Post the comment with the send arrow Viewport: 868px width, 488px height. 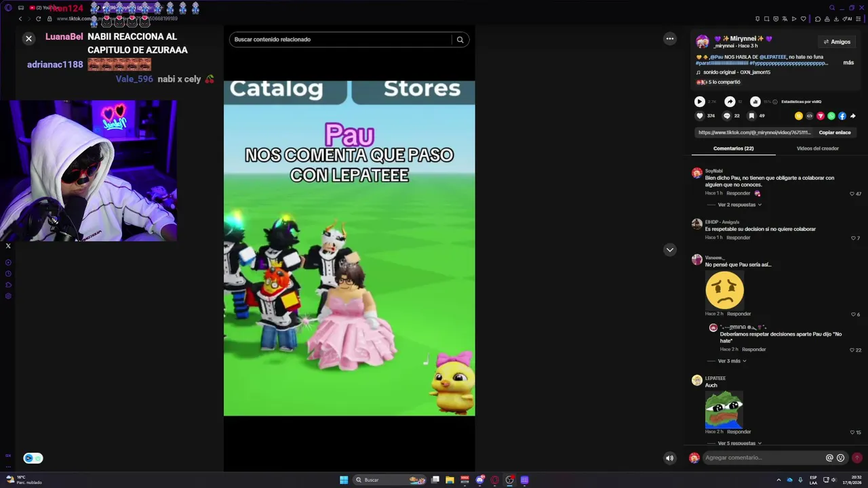tap(857, 458)
